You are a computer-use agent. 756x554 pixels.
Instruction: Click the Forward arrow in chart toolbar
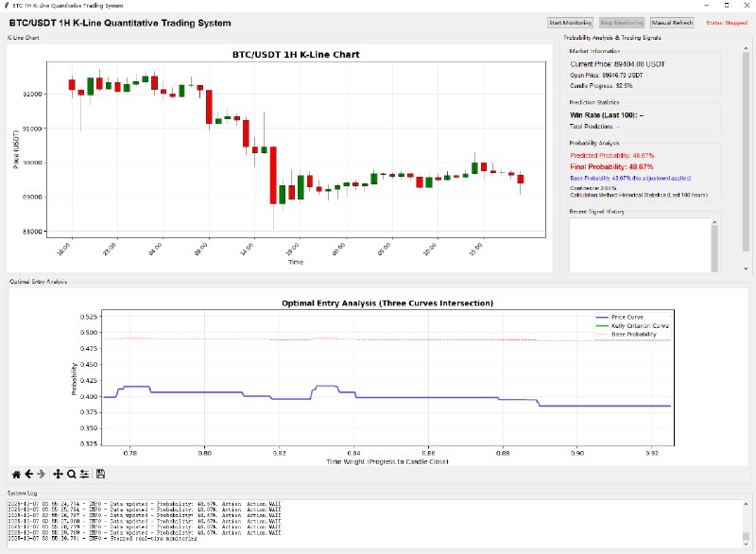point(41,473)
